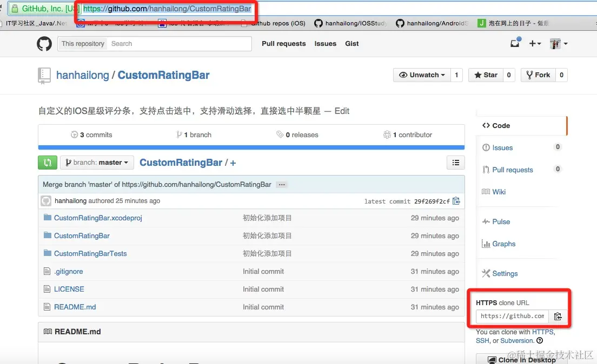Switch clone protocol to HTTPS link
This screenshot has width=597, height=364.
point(542,332)
